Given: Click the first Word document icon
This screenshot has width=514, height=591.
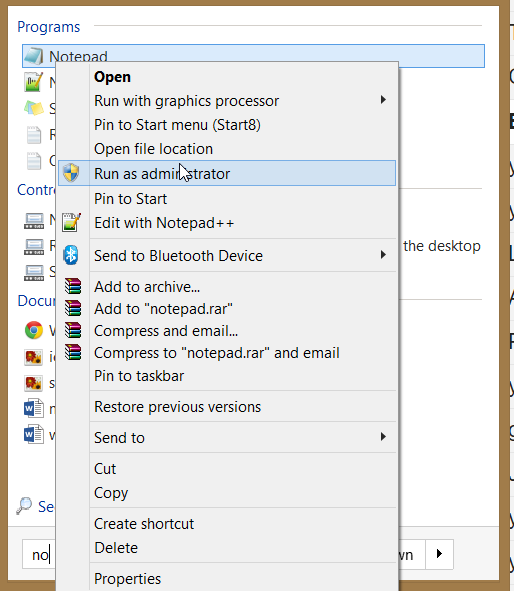Looking at the screenshot, I should pos(34,408).
